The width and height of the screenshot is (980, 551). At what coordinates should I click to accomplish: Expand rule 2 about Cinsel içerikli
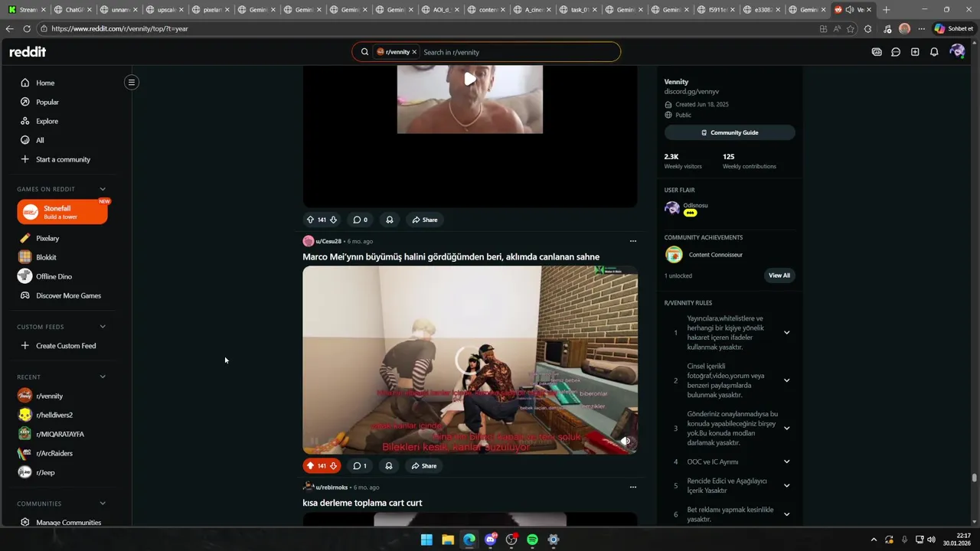(x=786, y=380)
